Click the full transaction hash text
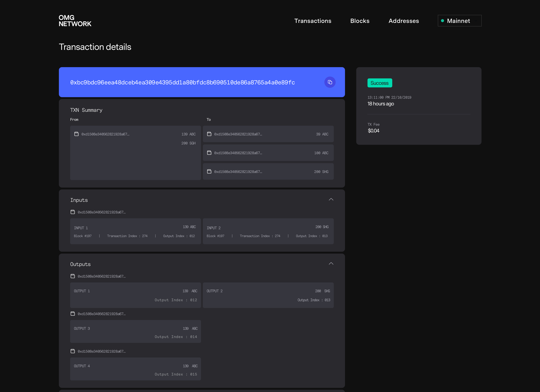This screenshot has height=392, width=540. [182, 82]
